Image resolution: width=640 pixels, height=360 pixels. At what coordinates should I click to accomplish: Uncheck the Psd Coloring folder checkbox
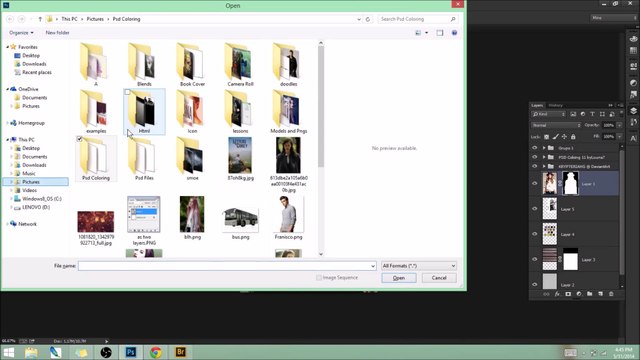pos(80,139)
